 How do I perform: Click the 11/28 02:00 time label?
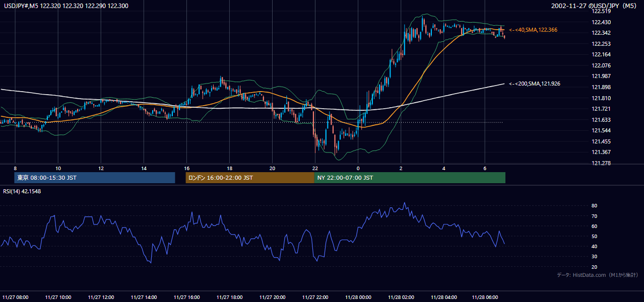tap(401, 297)
